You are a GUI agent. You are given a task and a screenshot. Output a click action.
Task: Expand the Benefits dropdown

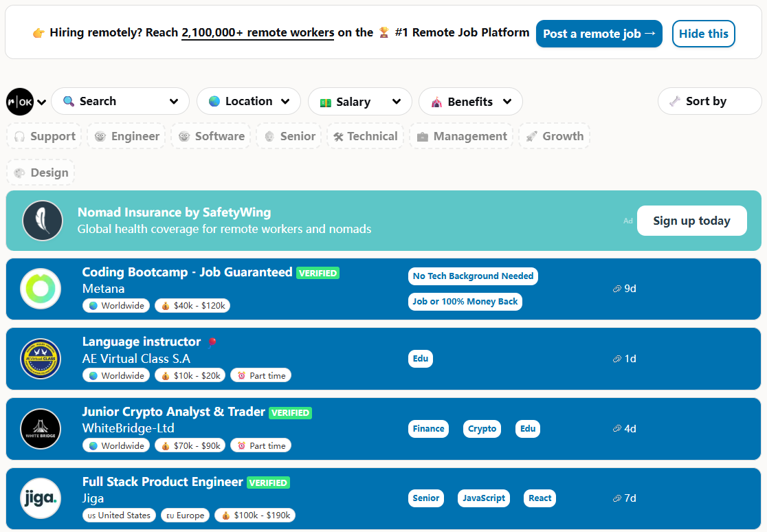pos(471,102)
